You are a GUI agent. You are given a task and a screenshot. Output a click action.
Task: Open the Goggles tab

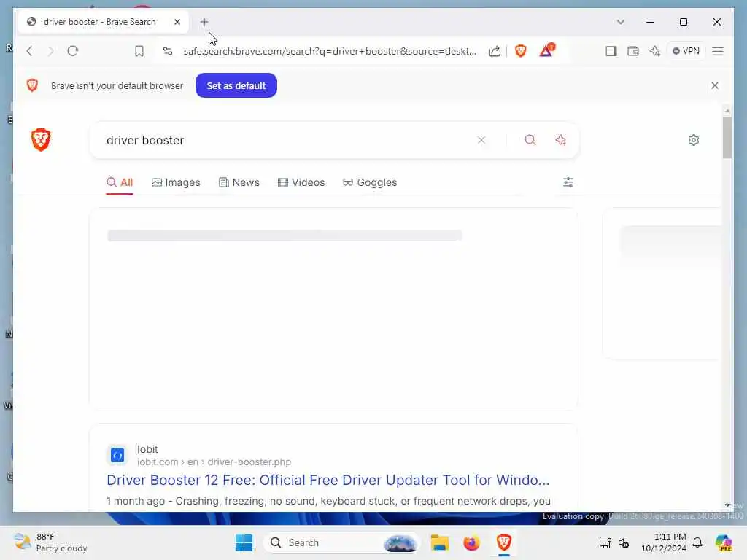pos(370,182)
